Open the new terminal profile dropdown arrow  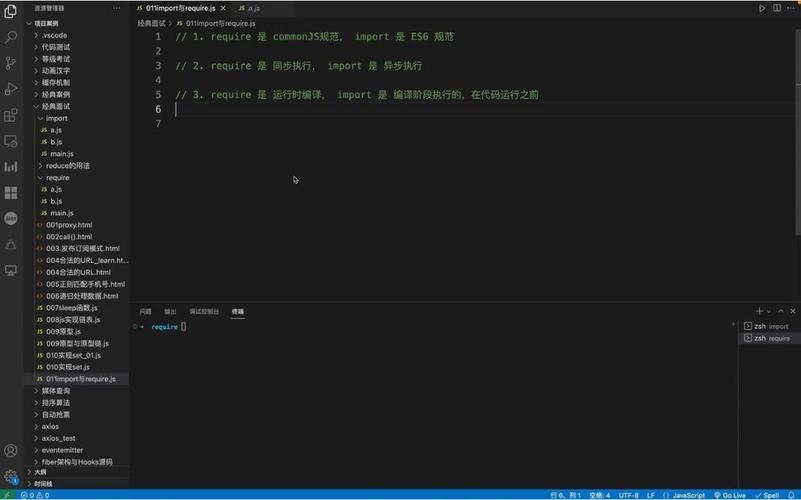[769, 312]
